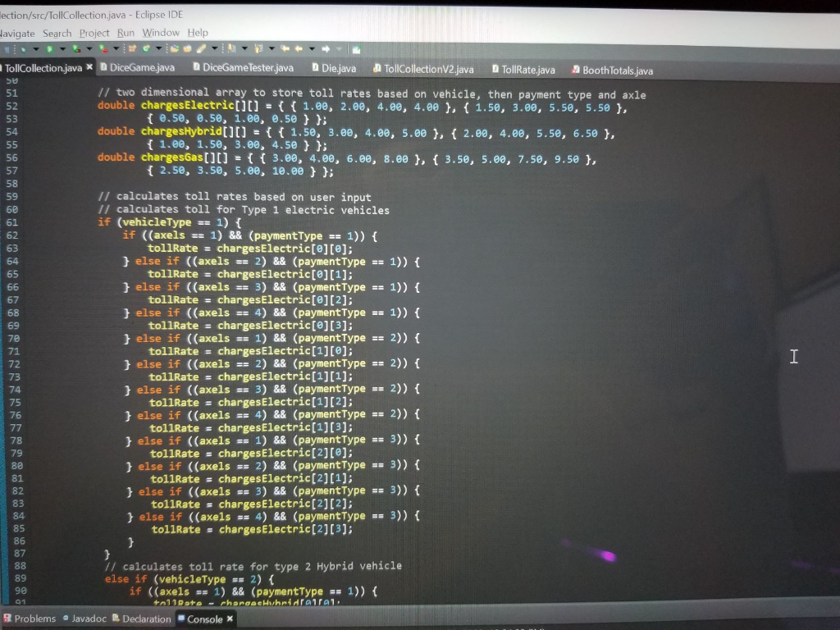Open the Project menu

coord(94,33)
